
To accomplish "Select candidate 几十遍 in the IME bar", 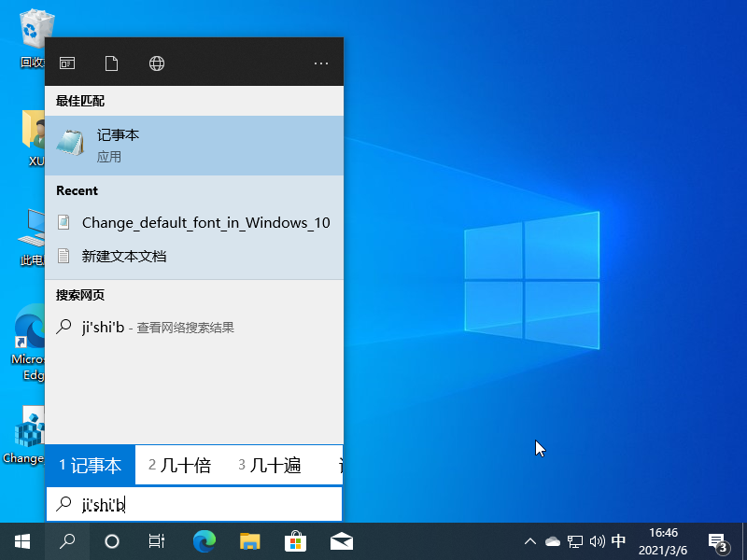I will coord(269,464).
